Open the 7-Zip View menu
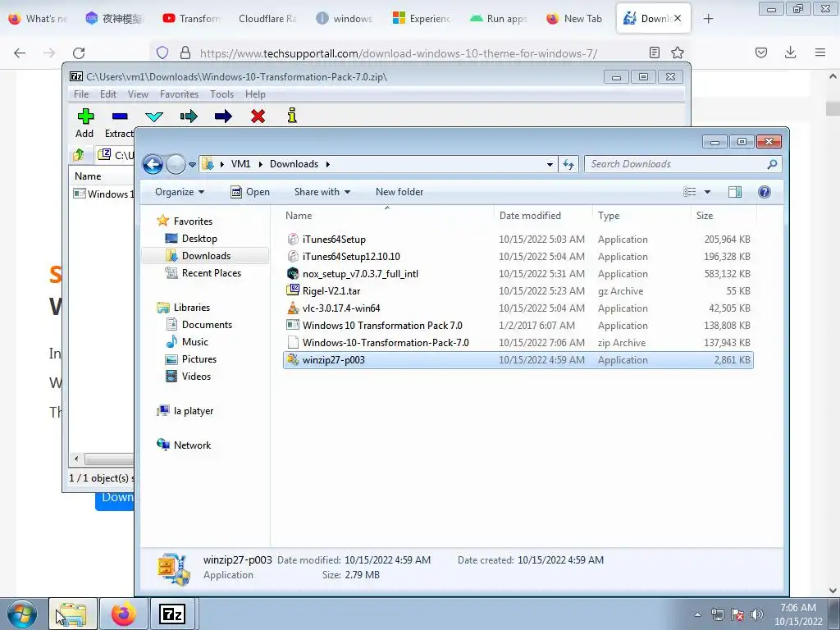The height and width of the screenshot is (630, 840). click(138, 94)
